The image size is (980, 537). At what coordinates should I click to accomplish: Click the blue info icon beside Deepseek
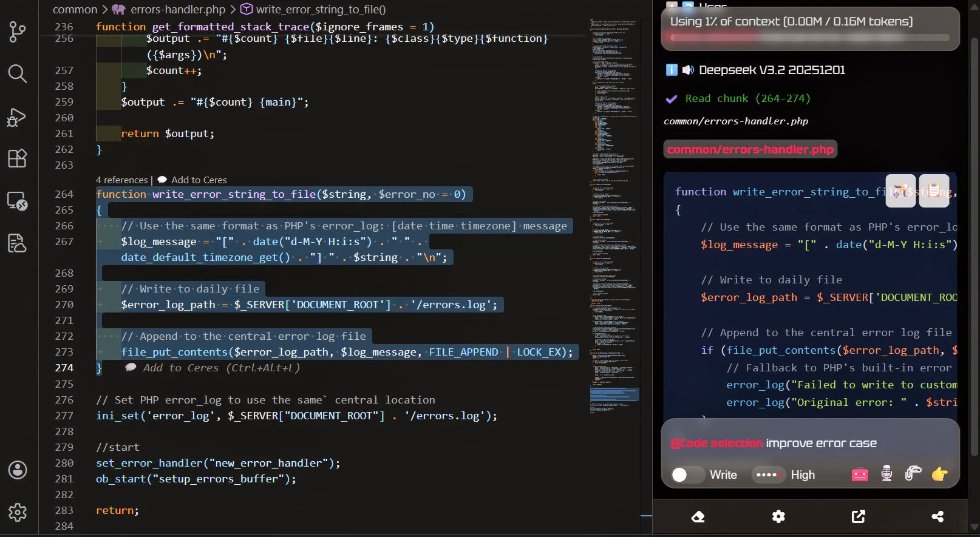tap(672, 70)
